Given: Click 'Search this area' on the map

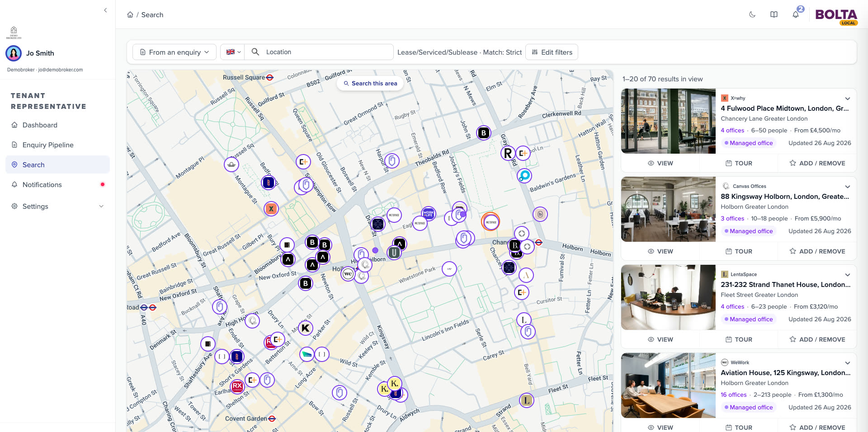Looking at the screenshot, I should pyautogui.click(x=370, y=83).
